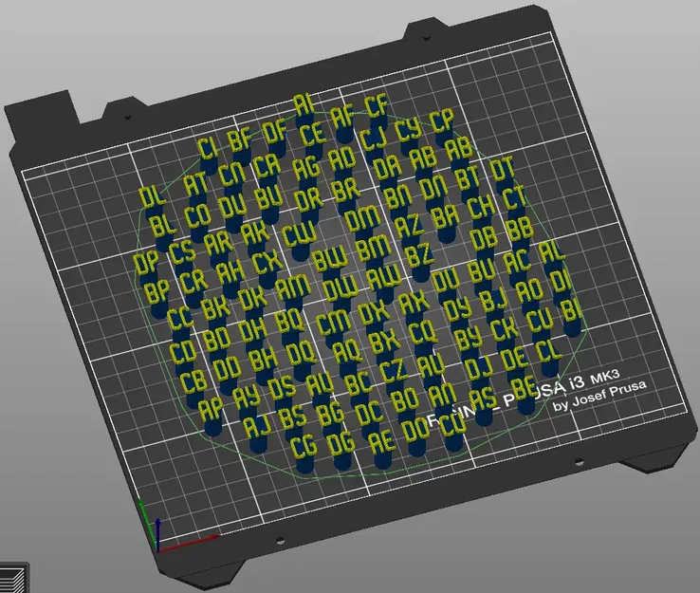Viewport: 700px width, 593px height.
Task: Select the CS labeled object
Action: pos(183,253)
